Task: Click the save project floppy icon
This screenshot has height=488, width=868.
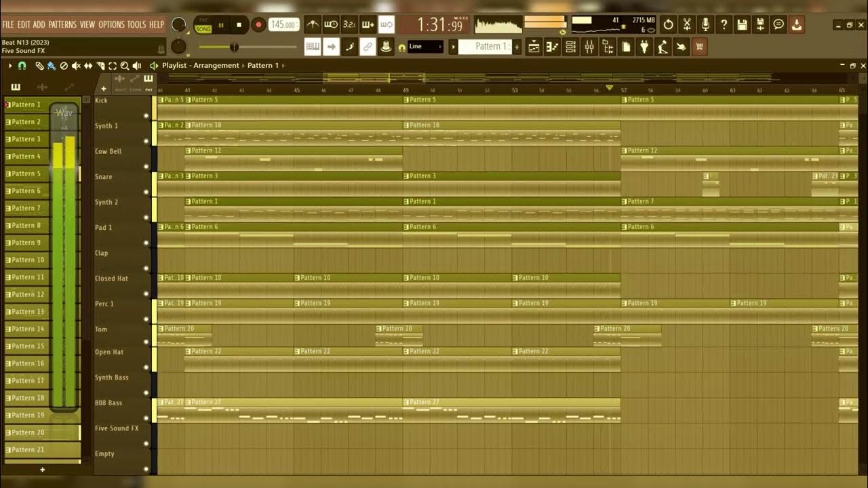Action: coord(742,25)
